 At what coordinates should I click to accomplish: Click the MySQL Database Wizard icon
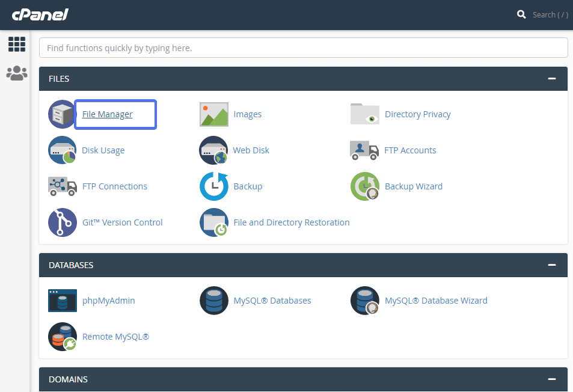pyautogui.click(x=365, y=300)
